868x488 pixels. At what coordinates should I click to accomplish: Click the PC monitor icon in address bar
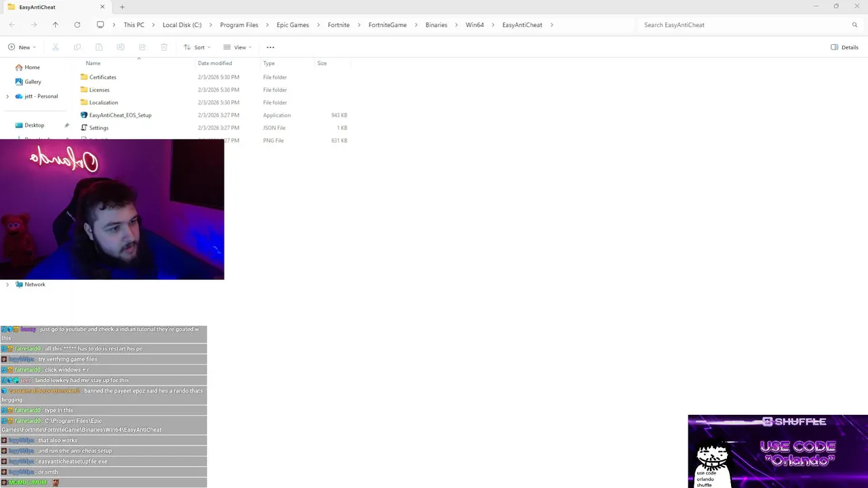[100, 25]
